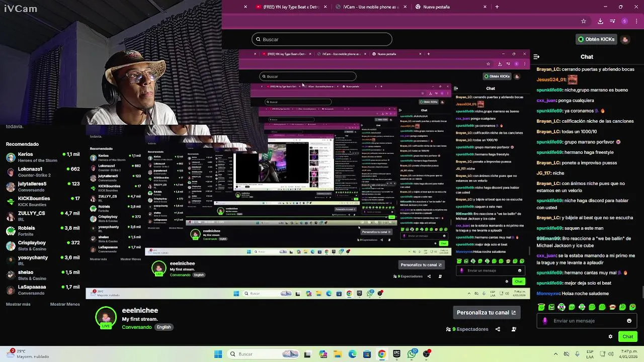The height and width of the screenshot is (362, 644).
Task: Insert the halo emote from quick emote row
Action: click(541, 307)
